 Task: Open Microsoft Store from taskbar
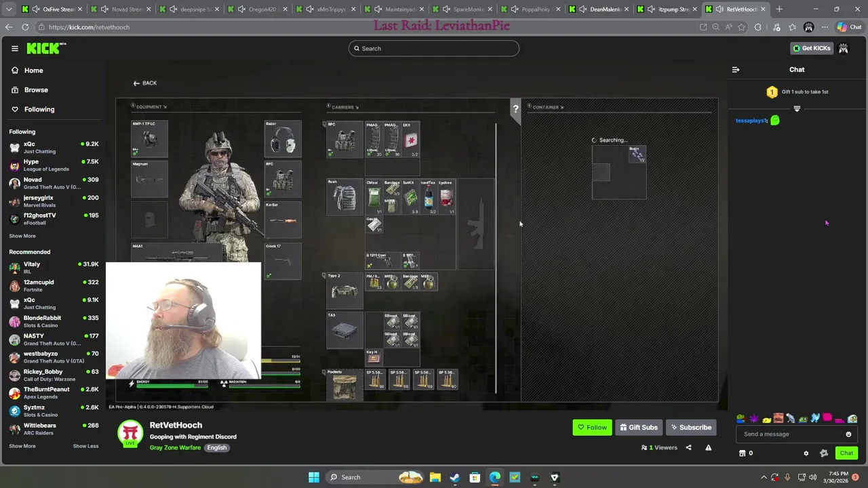[x=475, y=477]
